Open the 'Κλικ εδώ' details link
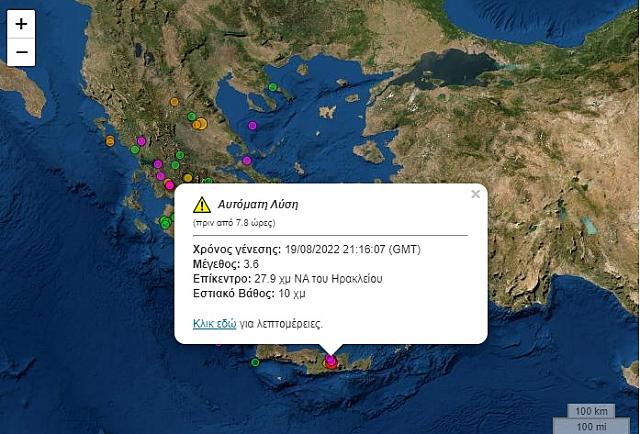Image resolution: width=640 pixels, height=434 pixels. 214,323
